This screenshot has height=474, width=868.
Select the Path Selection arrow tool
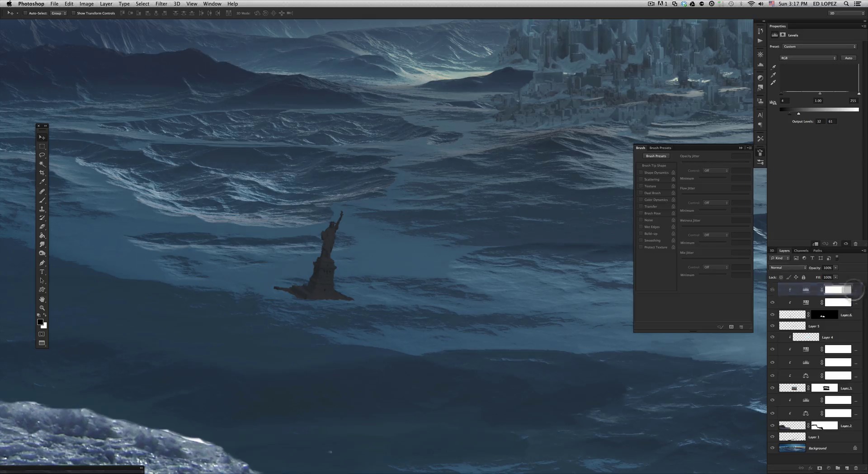pos(42,281)
